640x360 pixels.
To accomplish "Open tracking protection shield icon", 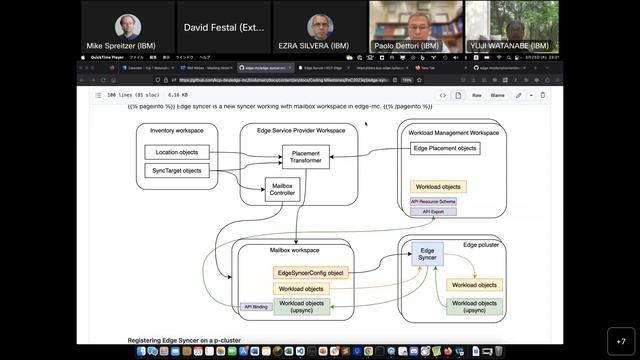I will tap(158, 80).
